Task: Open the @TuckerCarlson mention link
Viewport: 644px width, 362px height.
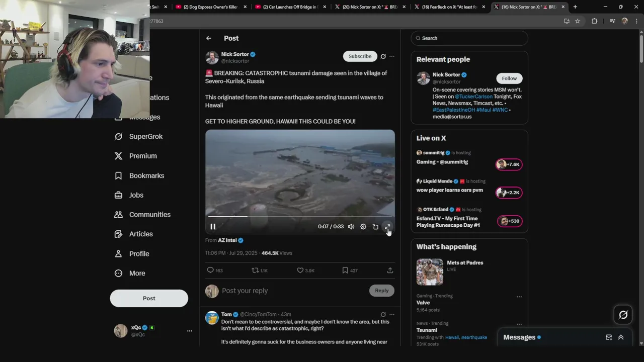Action: click(x=473, y=97)
